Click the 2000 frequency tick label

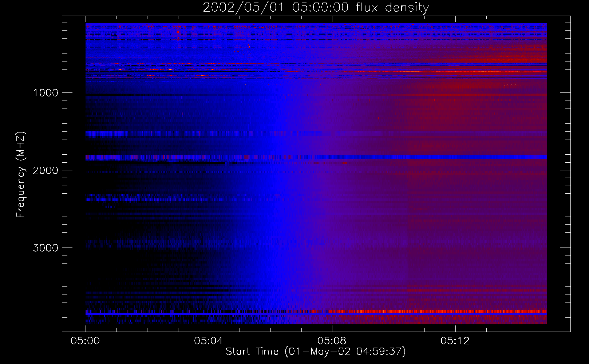point(46,170)
